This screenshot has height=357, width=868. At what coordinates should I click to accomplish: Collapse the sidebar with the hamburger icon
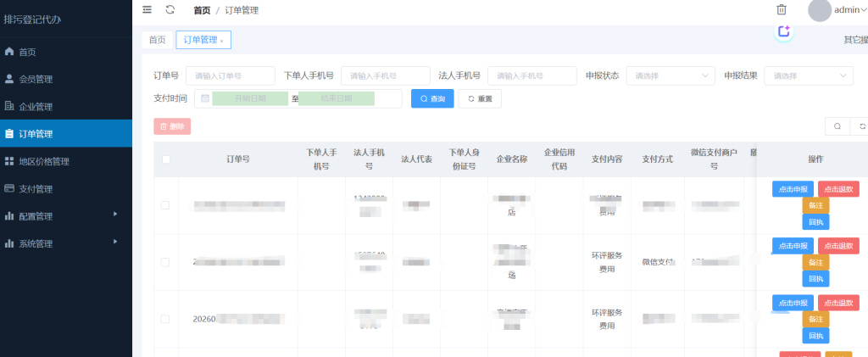click(147, 9)
